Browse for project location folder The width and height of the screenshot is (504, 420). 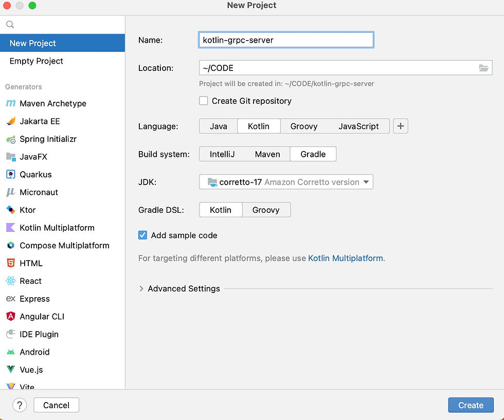(483, 68)
